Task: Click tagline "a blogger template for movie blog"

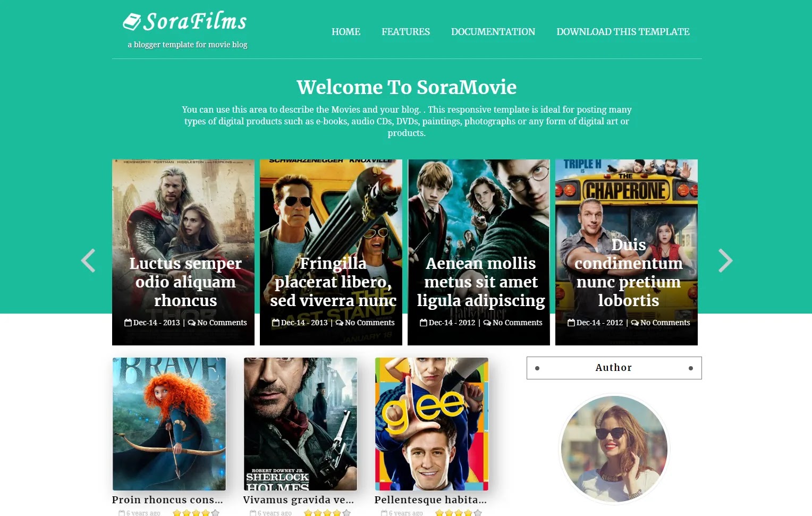Action: [x=188, y=45]
